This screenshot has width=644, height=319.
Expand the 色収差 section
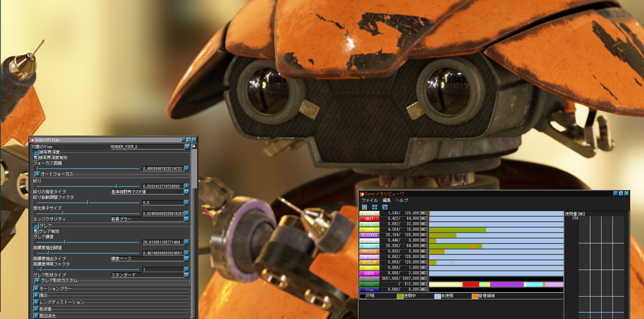(36, 309)
